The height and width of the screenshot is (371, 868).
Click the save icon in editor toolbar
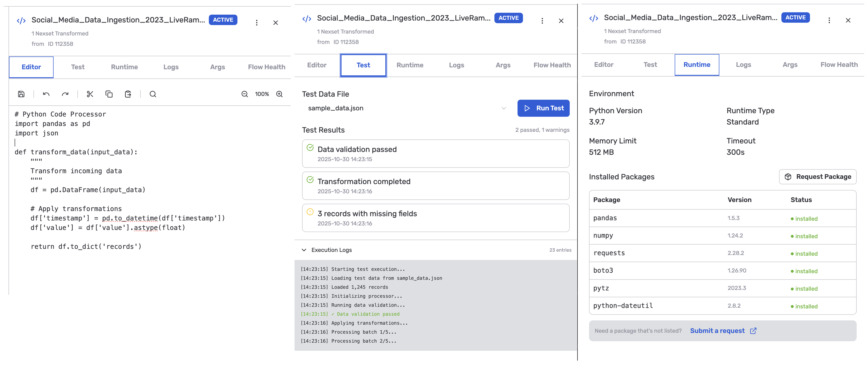click(x=21, y=94)
